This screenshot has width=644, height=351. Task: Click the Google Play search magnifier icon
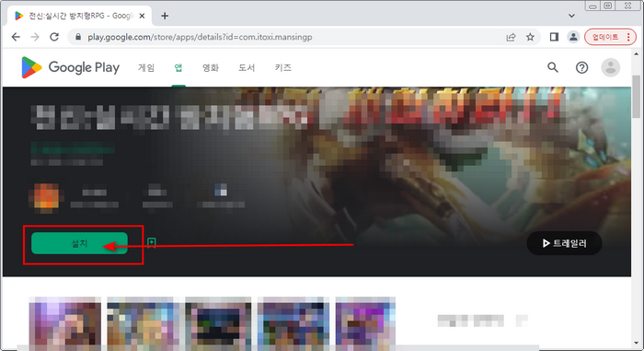click(x=553, y=67)
